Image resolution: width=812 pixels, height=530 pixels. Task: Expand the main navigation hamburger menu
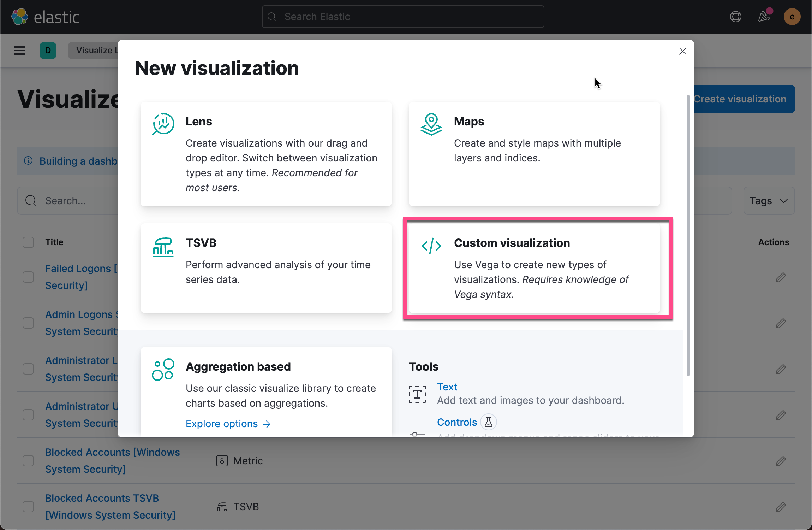tap(19, 50)
